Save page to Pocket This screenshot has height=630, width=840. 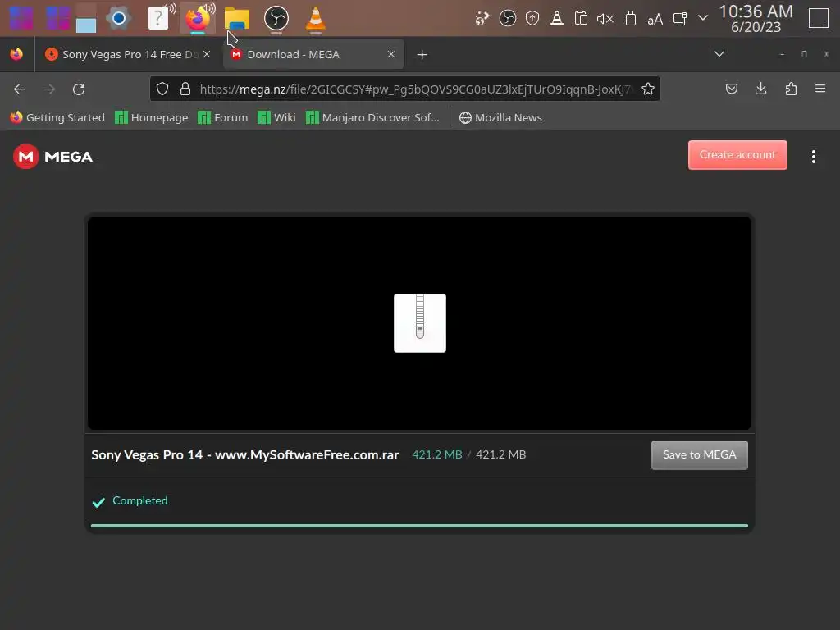tap(731, 89)
